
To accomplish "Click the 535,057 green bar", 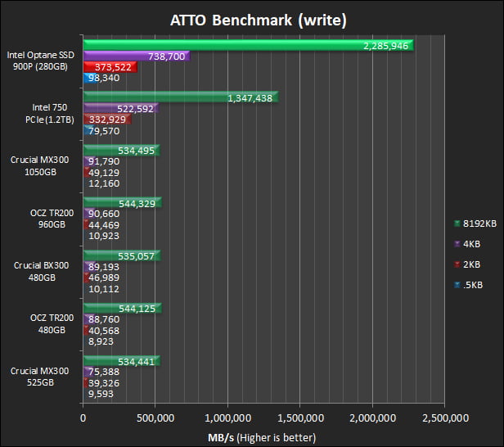I will [x=122, y=256].
